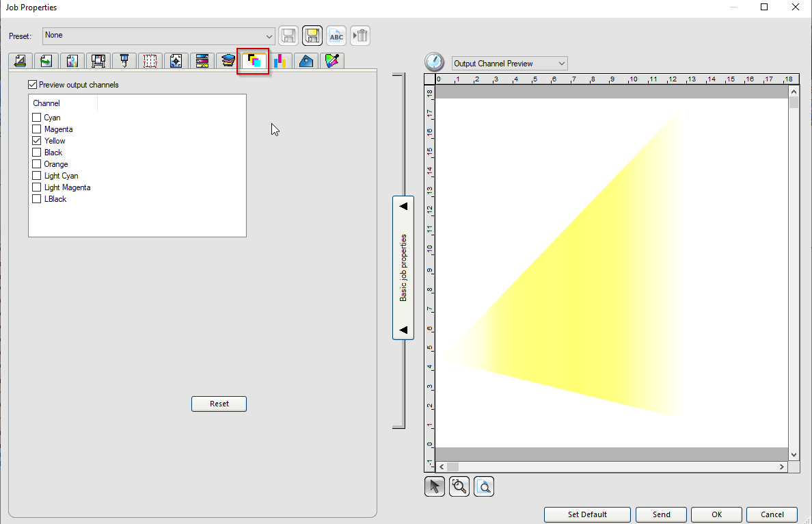Click the zoom to page magnifier icon
The image size is (812, 524).
pyautogui.click(x=484, y=486)
